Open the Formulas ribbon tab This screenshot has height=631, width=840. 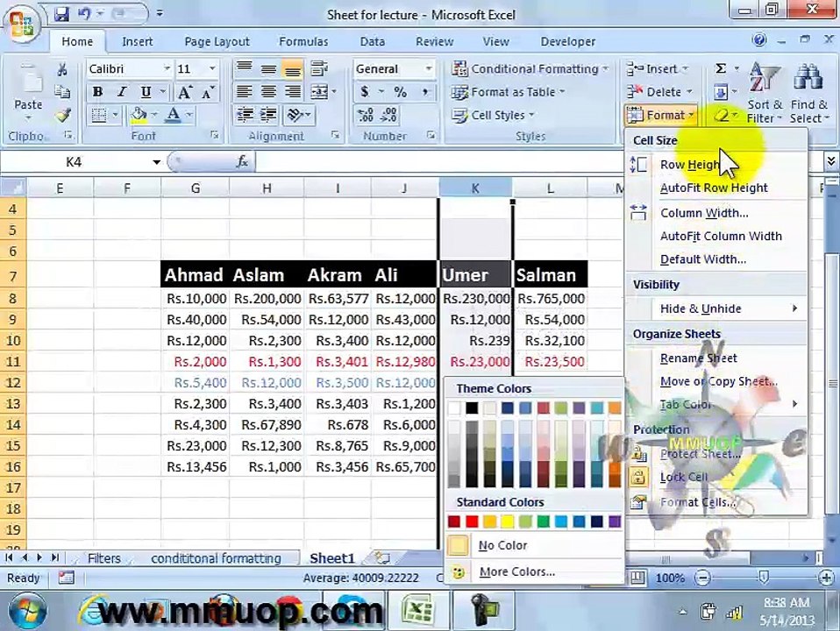(x=303, y=41)
